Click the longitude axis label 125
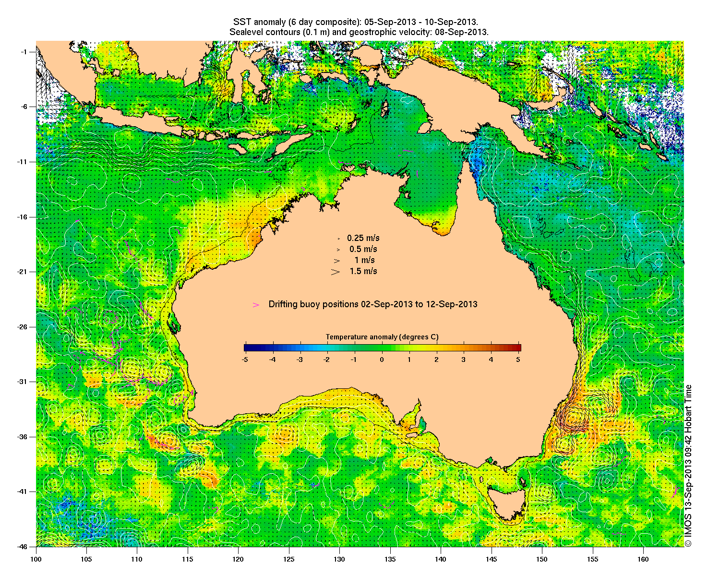The height and width of the screenshot is (588, 720). pos(289,559)
